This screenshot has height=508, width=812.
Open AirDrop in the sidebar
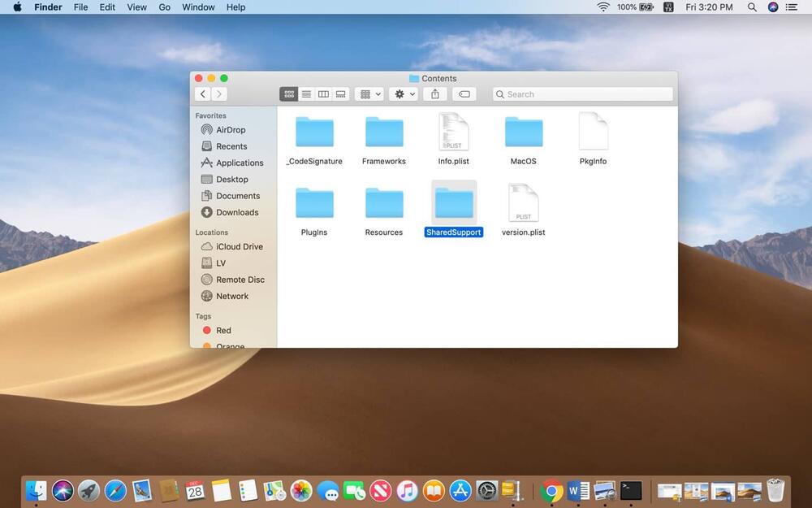click(231, 130)
